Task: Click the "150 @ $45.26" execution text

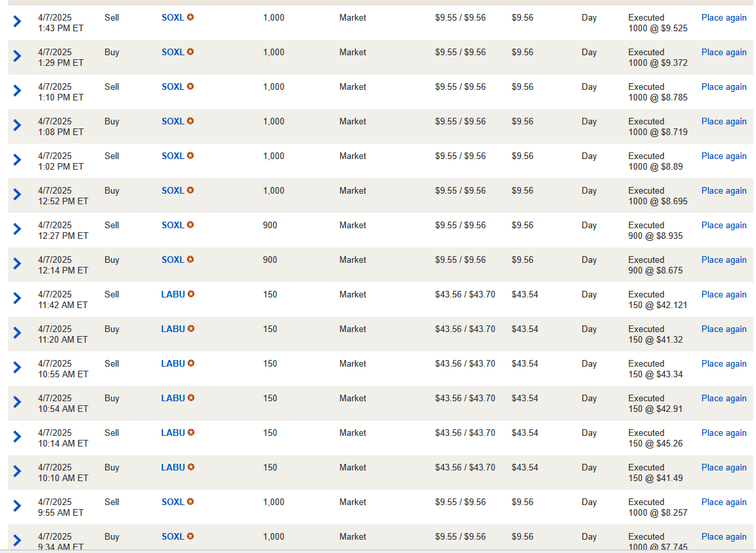Action: [656, 444]
